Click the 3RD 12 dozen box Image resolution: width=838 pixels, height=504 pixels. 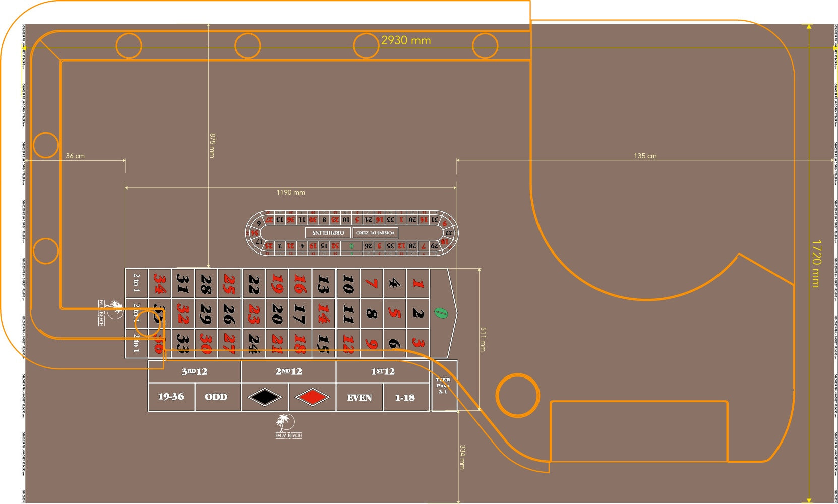point(195,372)
